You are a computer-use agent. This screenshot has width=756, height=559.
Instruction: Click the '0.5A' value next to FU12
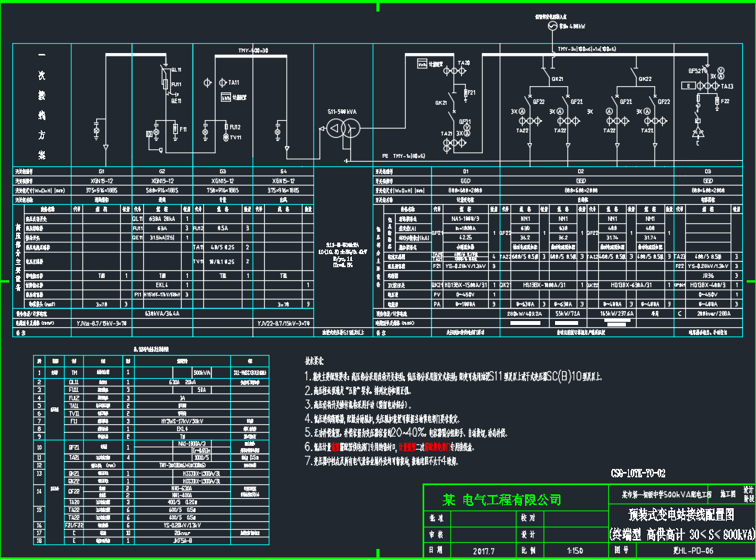pyautogui.click(x=222, y=228)
